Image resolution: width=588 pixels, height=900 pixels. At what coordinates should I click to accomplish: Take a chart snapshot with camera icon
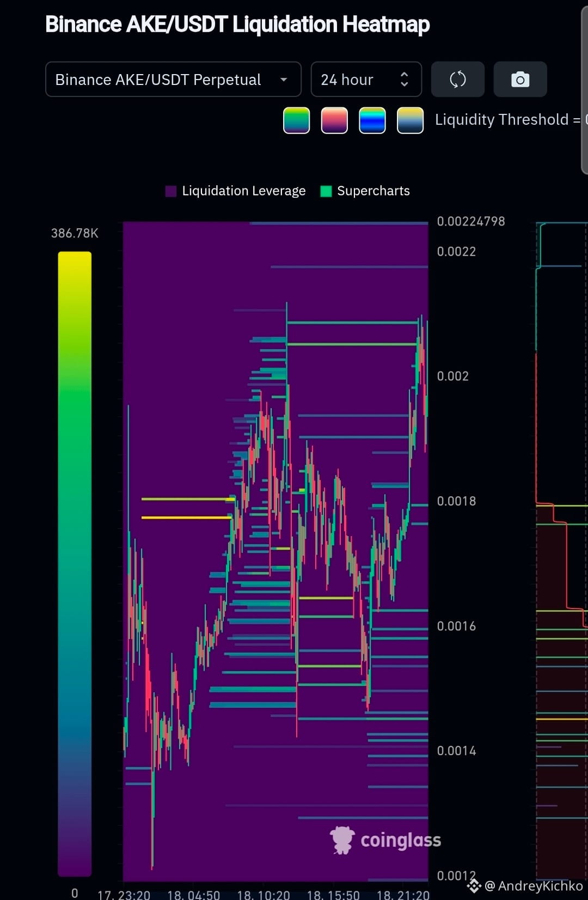[520, 80]
